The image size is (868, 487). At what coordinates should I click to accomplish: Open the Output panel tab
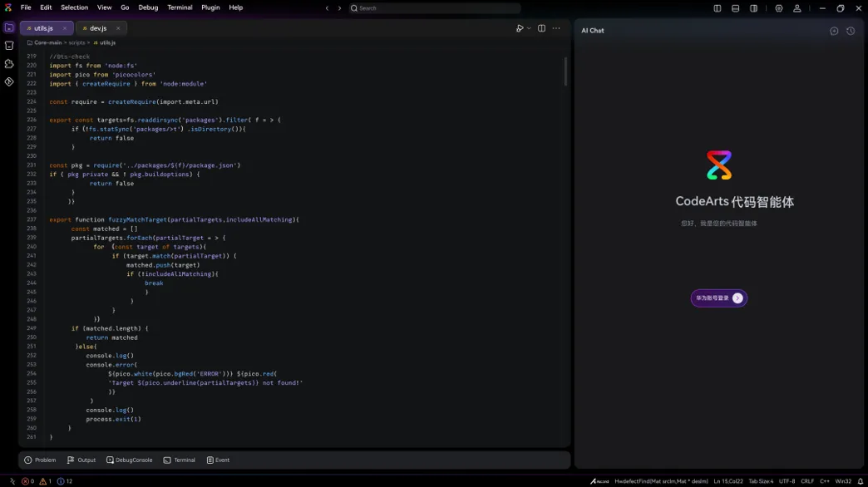point(81,460)
